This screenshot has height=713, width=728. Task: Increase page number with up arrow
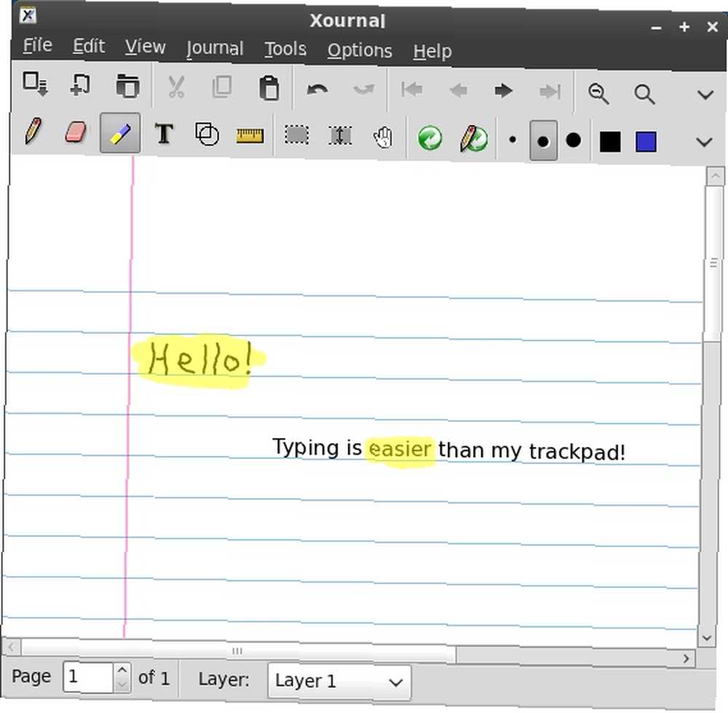click(122, 670)
